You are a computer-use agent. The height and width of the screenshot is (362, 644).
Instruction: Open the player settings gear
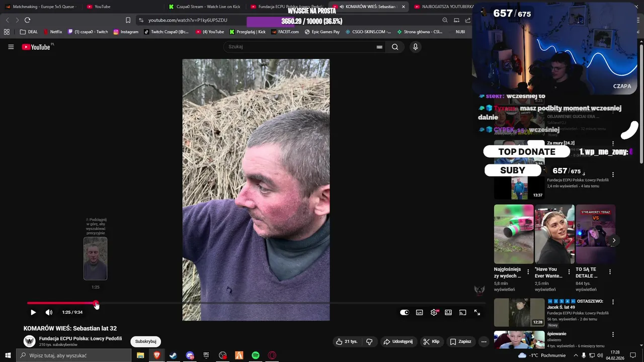[x=434, y=312]
